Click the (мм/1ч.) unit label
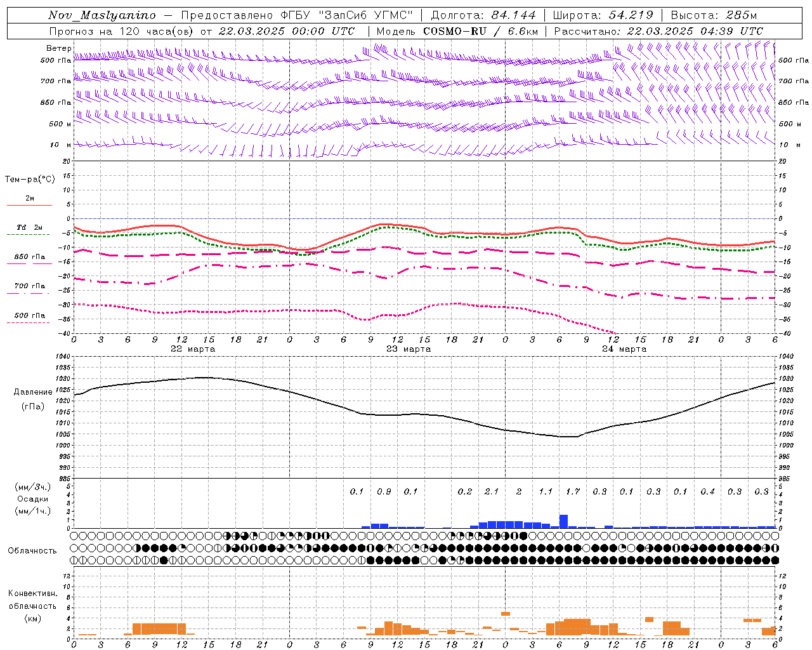The width and height of the screenshot is (812, 650). click(32, 510)
